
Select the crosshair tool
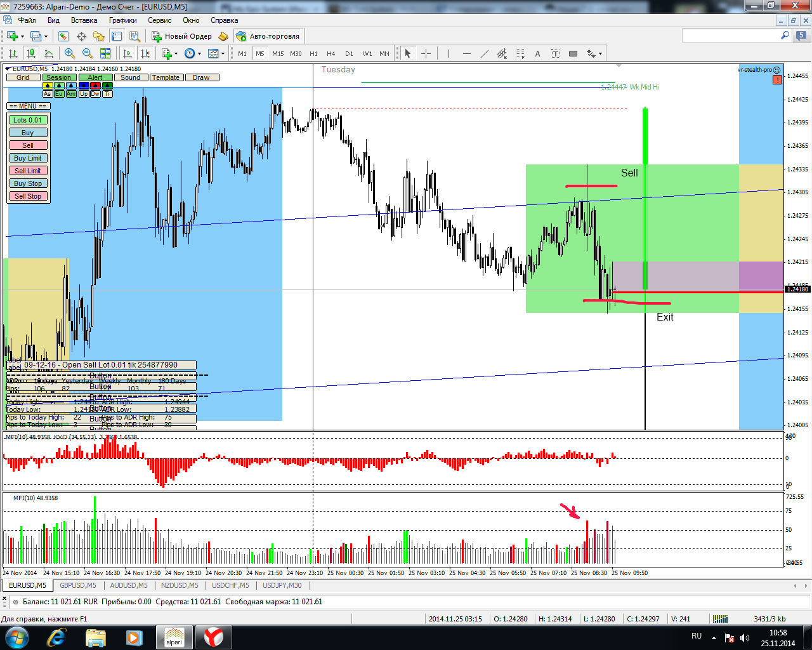[426, 53]
